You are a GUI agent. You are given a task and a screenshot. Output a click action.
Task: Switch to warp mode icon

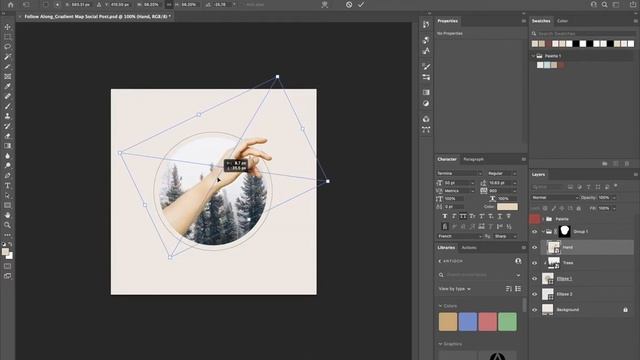tap(324, 4)
